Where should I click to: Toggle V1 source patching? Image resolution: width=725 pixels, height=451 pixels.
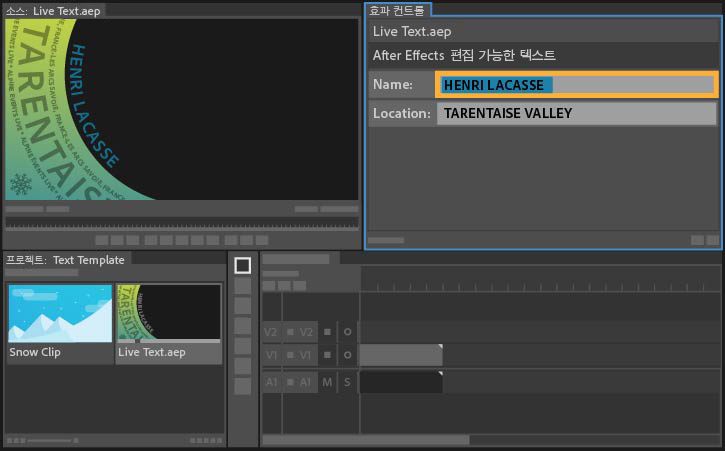pyautogui.click(x=272, y=355)
